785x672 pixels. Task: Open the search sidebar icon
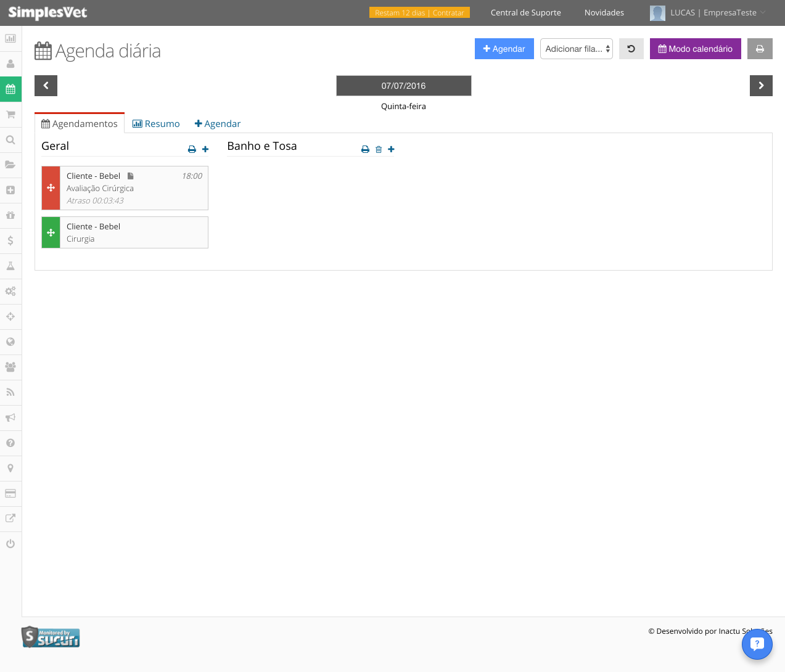click(10, 139)
